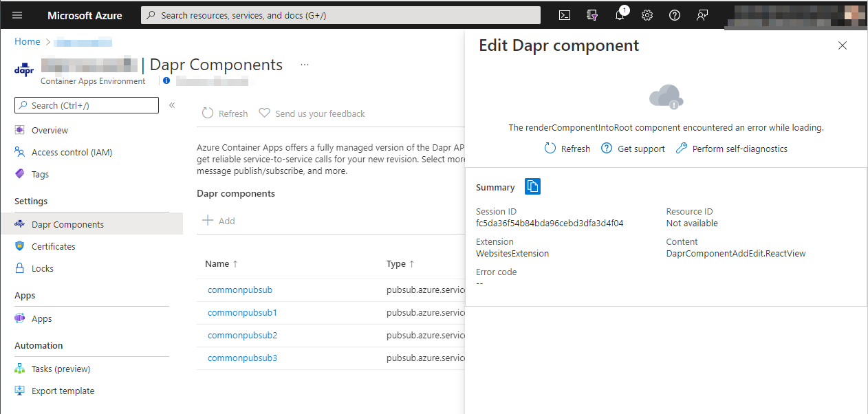Open the commonpubsub3 component
The width and height of the screenshot is (868, 414).
242,358
